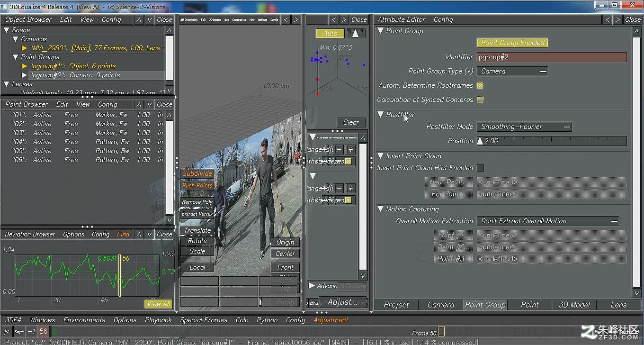Step back one frame with -1 button
Image resolution: width=644 pixels, height=345 pixels.
coord(32,332)
